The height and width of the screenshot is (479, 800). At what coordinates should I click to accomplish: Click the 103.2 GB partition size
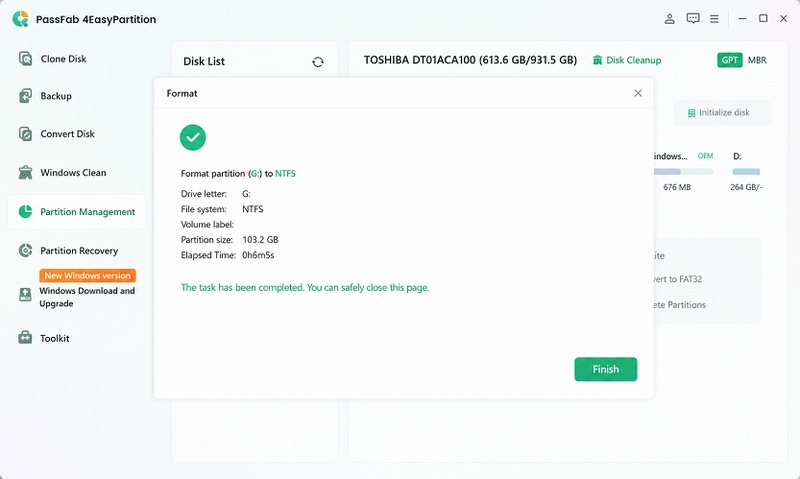(x=260, y=240)
